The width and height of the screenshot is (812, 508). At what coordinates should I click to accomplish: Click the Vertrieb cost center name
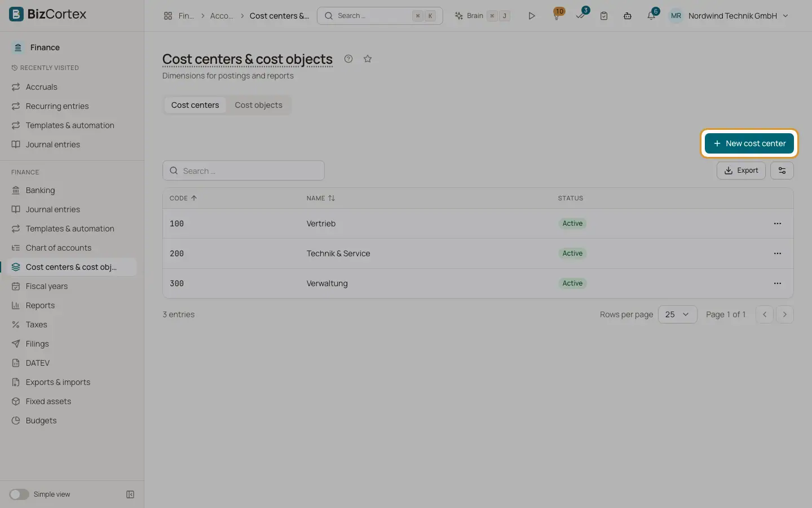[321, 224]
